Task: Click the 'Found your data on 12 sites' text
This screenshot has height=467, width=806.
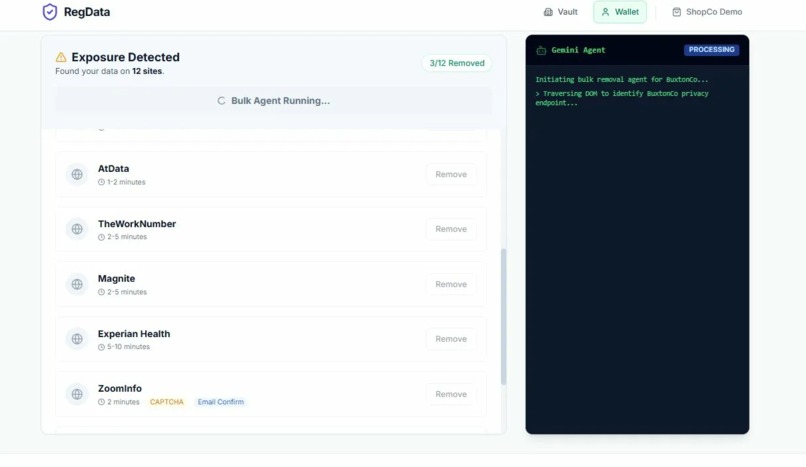Action: 109,71
